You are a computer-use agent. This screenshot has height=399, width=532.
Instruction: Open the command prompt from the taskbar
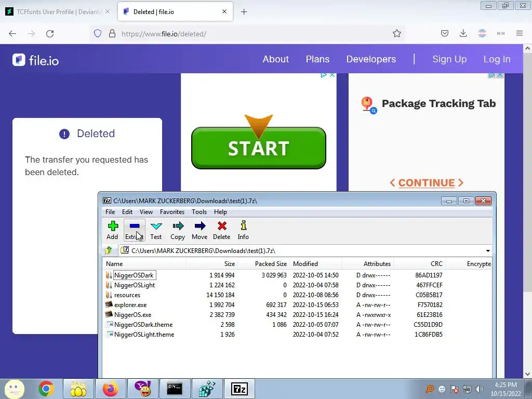coord(175,389)
